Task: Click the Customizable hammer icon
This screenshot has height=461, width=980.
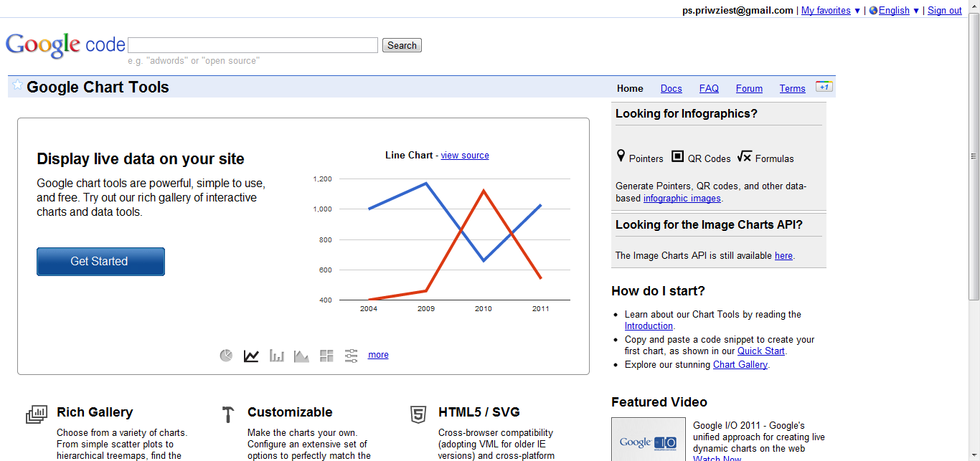Action: pyautogui.click(x=228, y=414)
